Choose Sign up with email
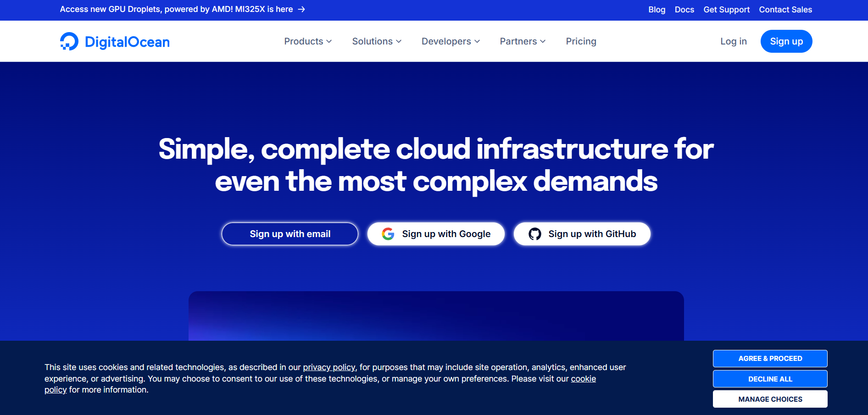 pyautogui.click(x=290, y=234)
